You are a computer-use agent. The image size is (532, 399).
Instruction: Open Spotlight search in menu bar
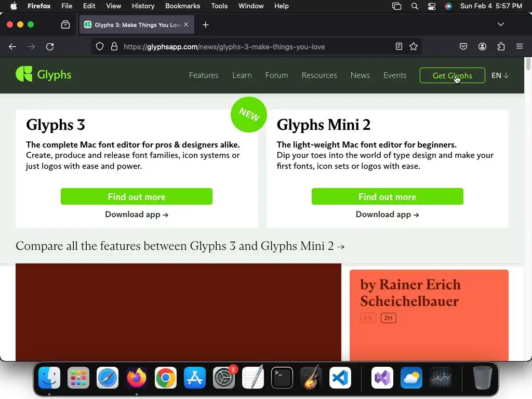point(415,6)
